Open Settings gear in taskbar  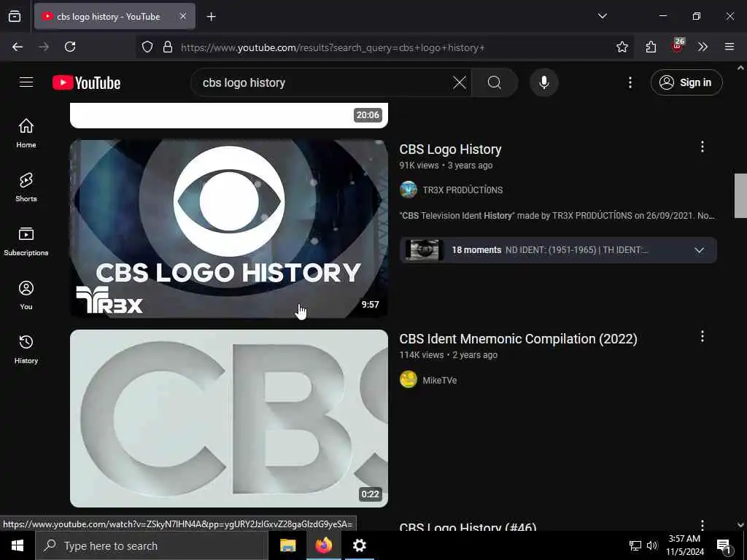point(359,545)
